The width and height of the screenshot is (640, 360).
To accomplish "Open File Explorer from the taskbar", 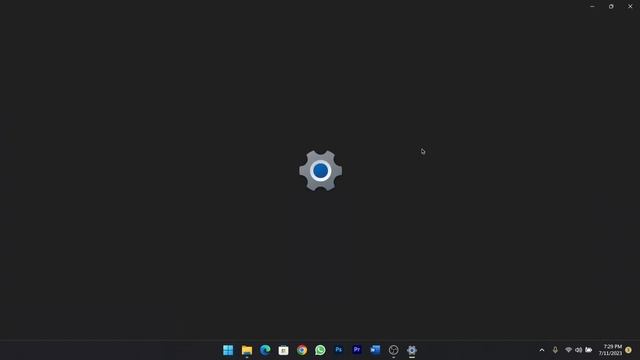I will [247, 350].
